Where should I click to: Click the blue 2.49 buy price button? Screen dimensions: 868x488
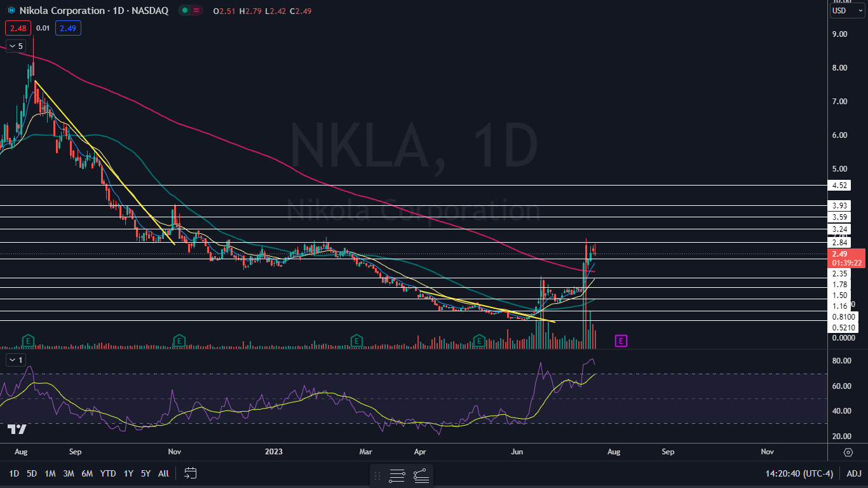click(x=68, y=28)
